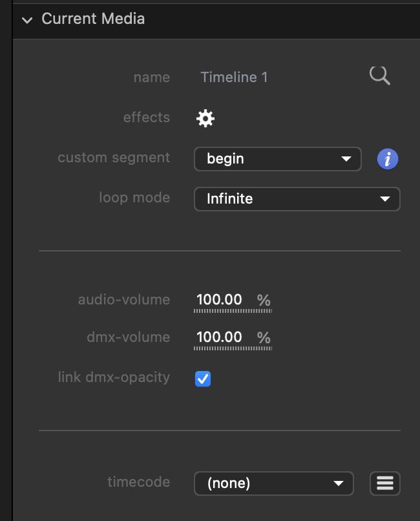The image size is (420, 521).
Task: Open the timecode hamburger menu button
Action: pos(385,483)
